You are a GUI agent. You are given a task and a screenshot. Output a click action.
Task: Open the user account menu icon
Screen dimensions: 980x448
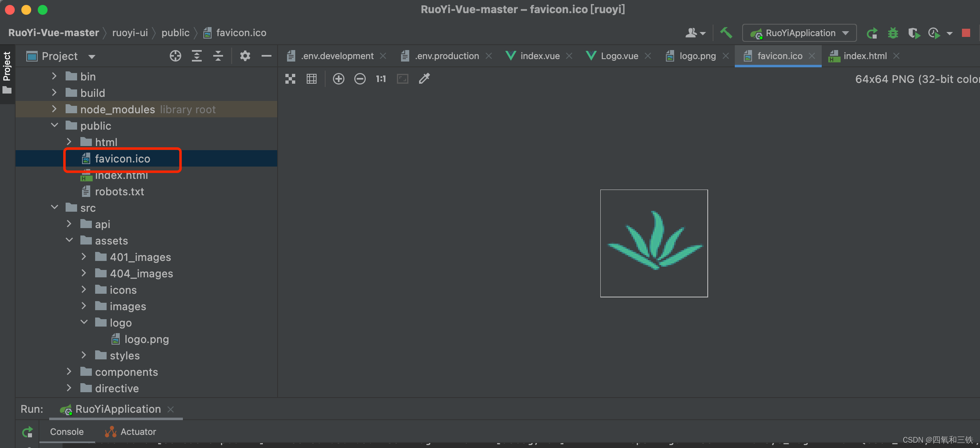[695, 33]
